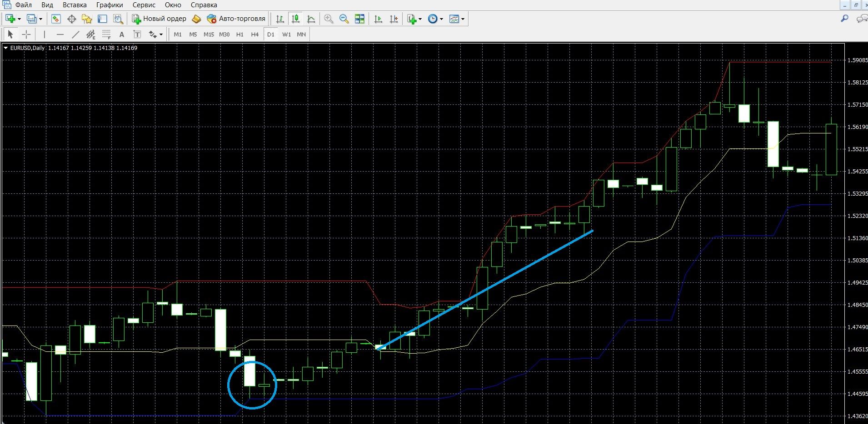Open the Strategy Tester magnifier icon

pos(118,19)
